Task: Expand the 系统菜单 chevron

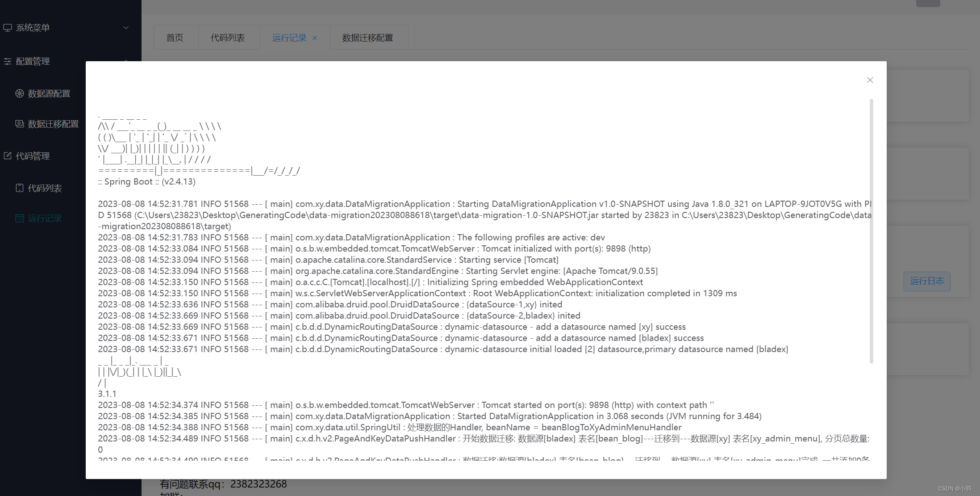Action: tap(126, 28)
